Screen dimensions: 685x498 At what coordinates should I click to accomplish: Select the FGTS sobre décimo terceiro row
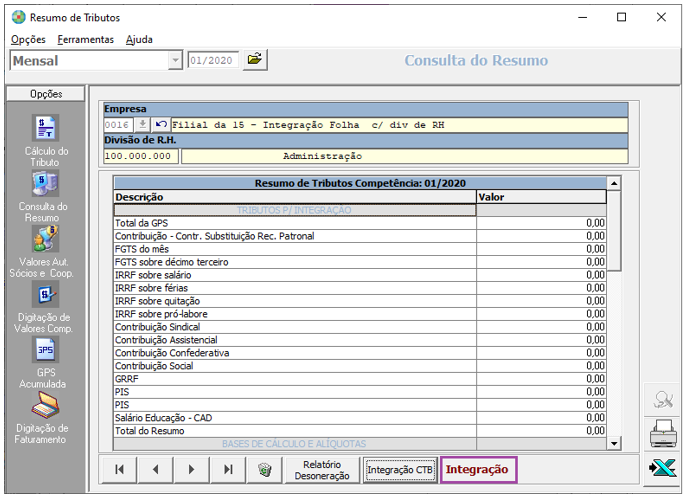[360, 262]
